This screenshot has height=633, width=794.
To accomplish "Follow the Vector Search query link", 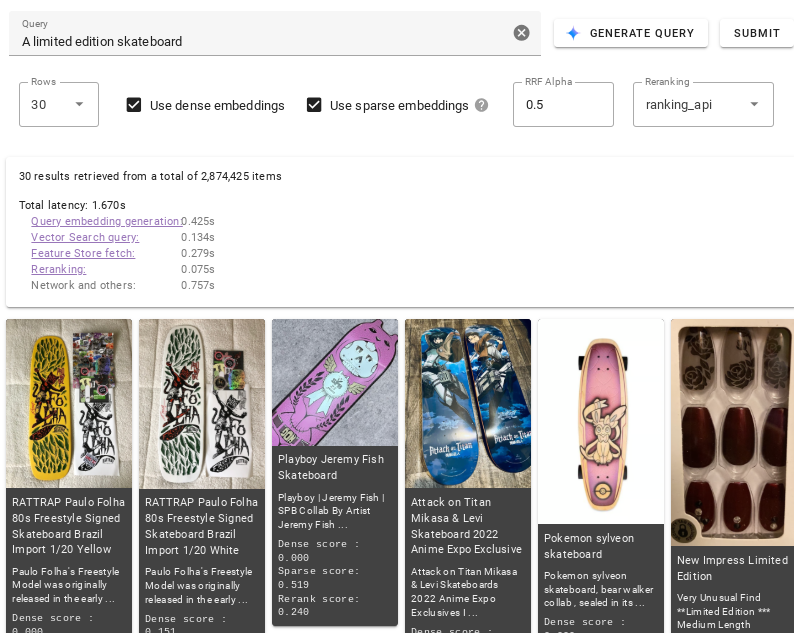I will [x=85, y=237].
